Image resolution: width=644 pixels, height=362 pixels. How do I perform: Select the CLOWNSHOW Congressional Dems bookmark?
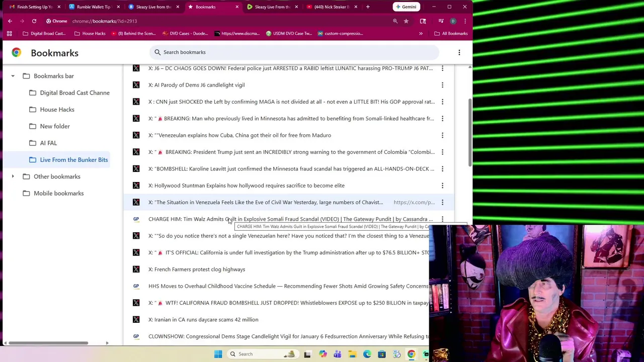288,336
